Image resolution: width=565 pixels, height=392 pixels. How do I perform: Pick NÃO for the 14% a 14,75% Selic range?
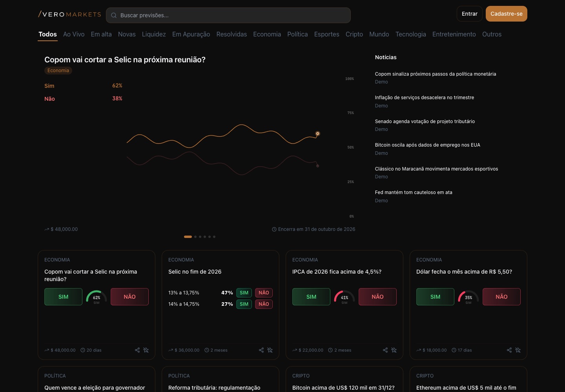[264, 304]
